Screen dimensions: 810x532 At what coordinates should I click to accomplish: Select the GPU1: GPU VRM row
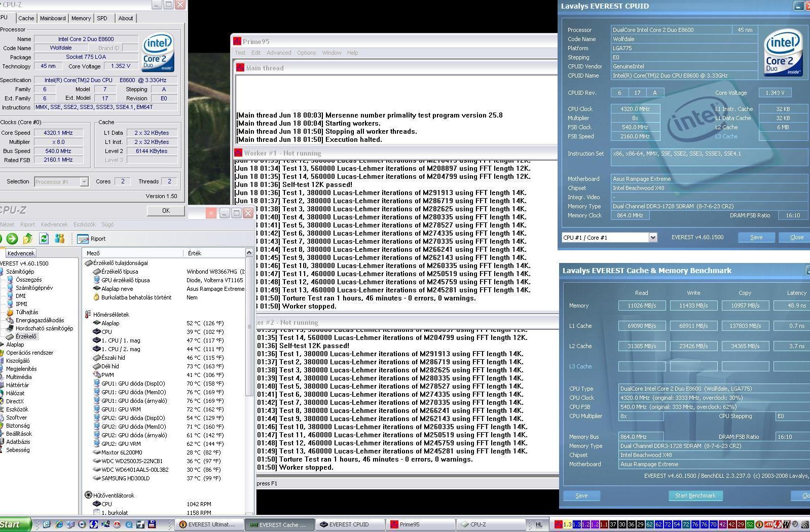point(165,409)
